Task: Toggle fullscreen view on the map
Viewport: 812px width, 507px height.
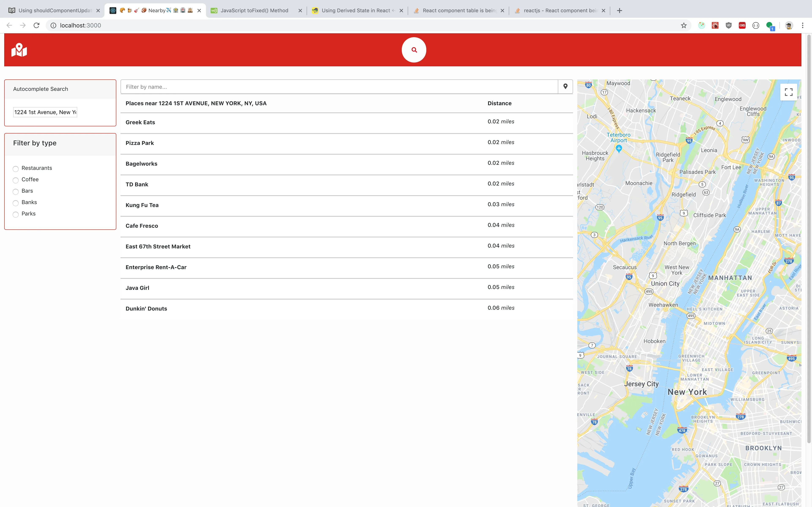Action: coord(789,92)
